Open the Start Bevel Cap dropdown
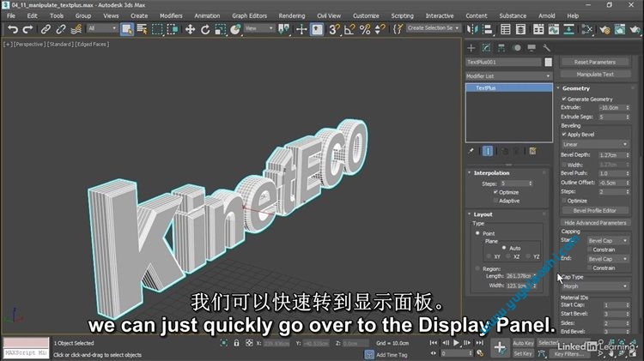Screen dimensions: 644x361 tap(608, 241)
